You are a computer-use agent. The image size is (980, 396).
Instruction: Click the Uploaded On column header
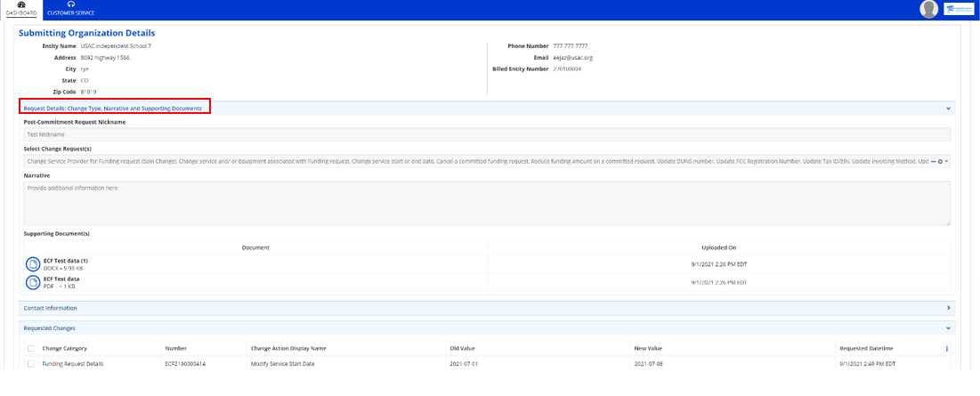point(718,248)
